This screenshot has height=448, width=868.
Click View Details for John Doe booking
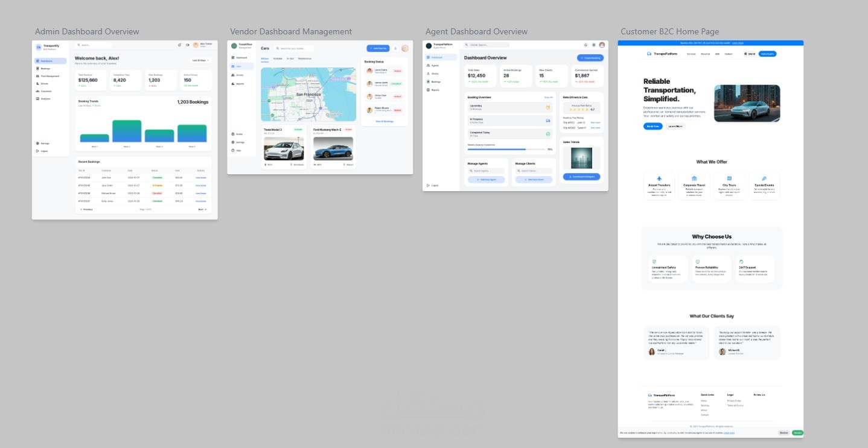(201, 178)
